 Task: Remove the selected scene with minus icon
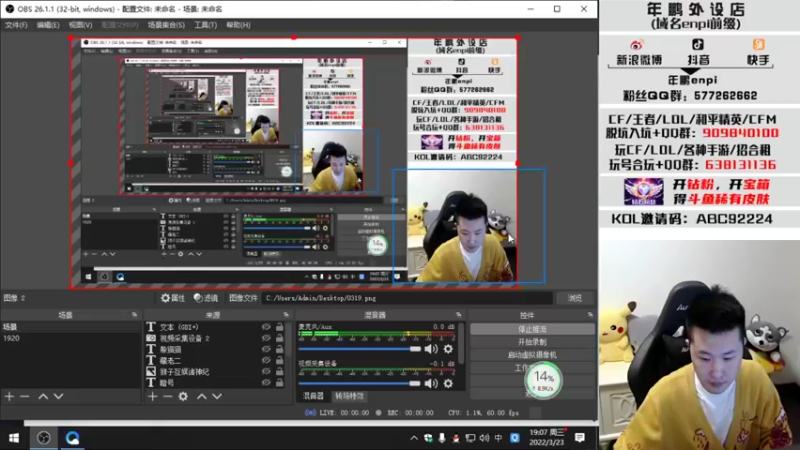point(24,396)
